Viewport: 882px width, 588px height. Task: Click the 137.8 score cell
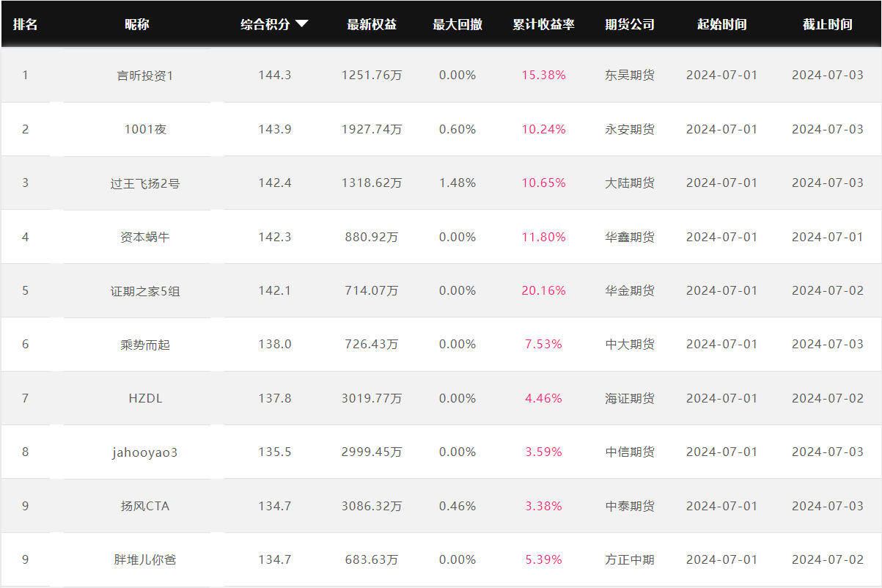275,398
